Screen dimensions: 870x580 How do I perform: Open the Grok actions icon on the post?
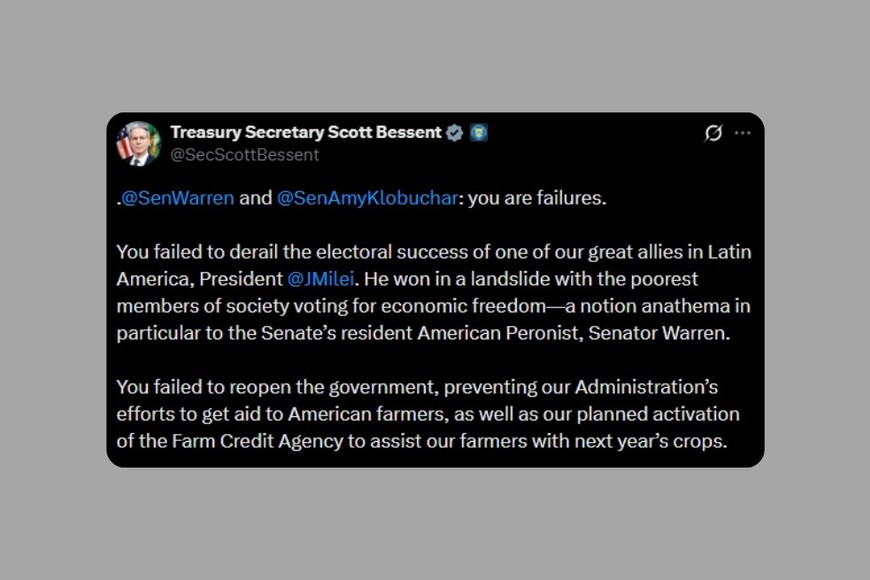[713, 133]
